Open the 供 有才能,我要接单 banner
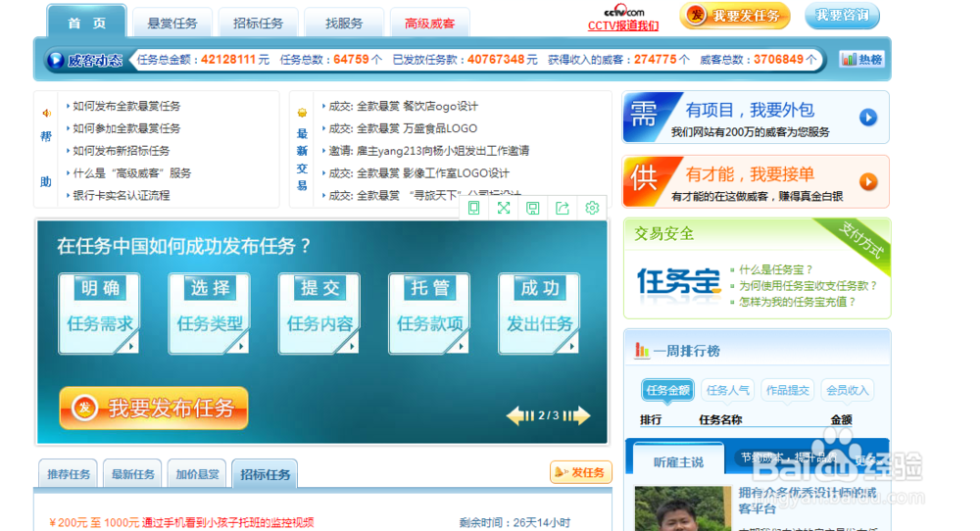 pos(756,182)
